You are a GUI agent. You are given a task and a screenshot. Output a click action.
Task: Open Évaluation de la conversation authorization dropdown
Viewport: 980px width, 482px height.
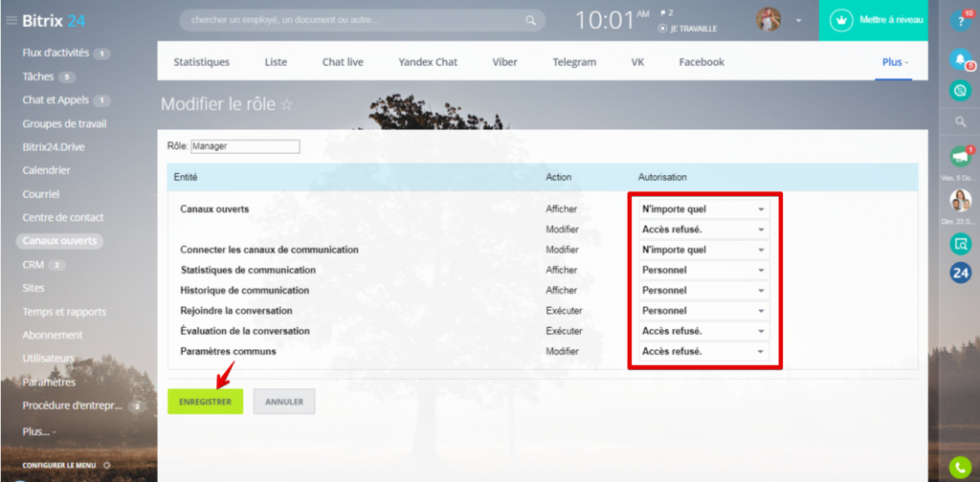tap(703, 331)
